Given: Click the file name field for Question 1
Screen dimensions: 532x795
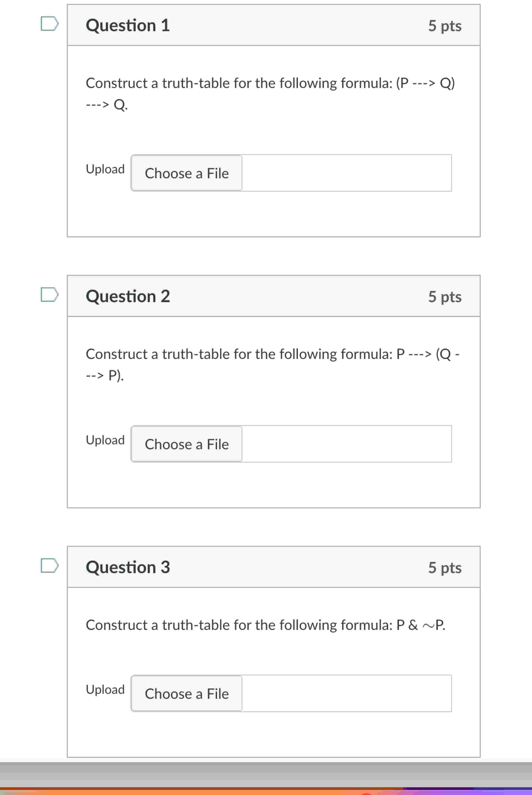Looking at the screenshot, I should tap(346, 173).
